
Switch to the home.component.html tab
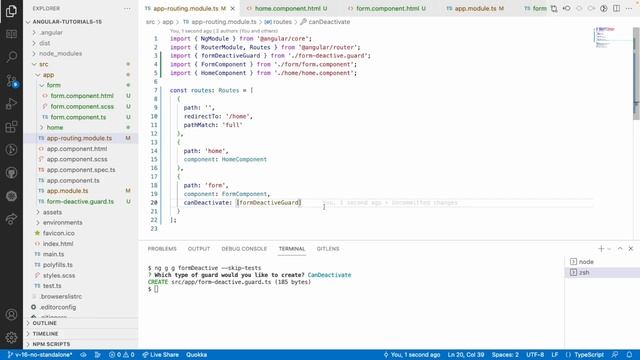coord(287,9)
